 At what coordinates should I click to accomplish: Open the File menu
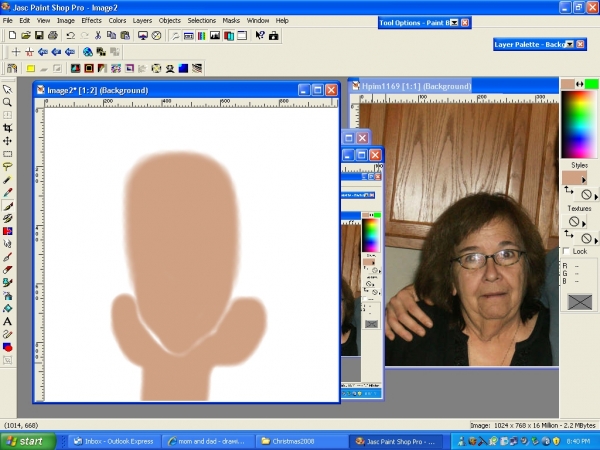pyautogui.click(x=8, y=20)
